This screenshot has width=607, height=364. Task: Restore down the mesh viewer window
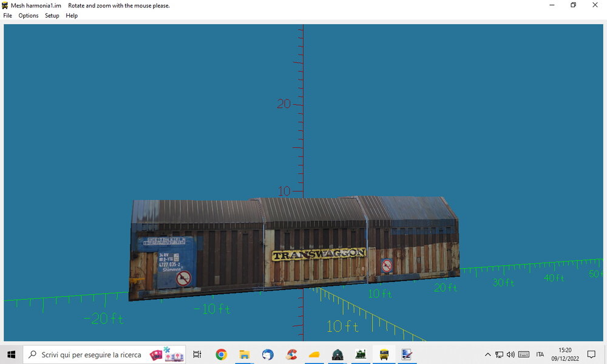tap(574, 5)
